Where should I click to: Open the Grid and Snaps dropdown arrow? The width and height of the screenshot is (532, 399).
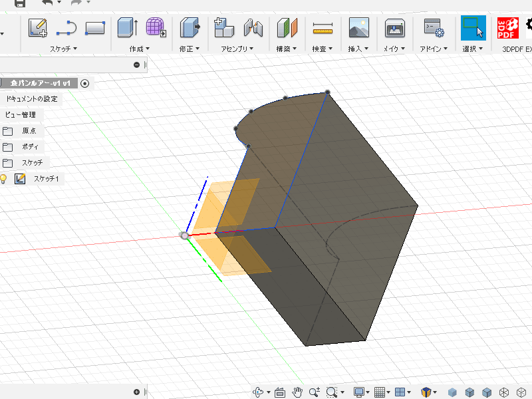[388, 392]
